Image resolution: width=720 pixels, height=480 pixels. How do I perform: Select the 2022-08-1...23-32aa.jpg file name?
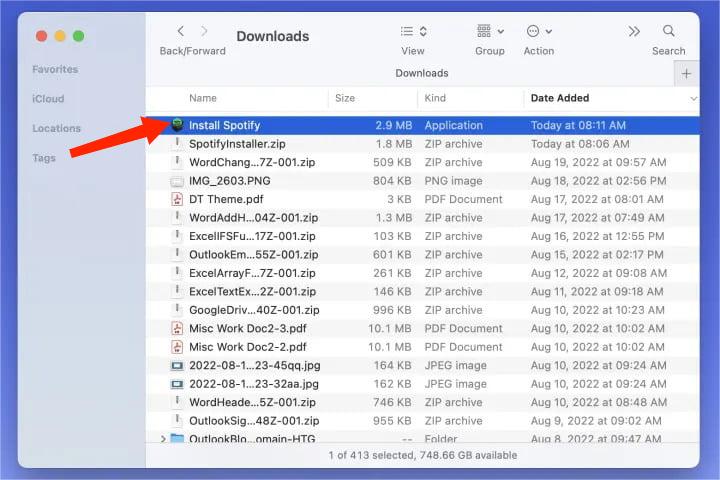click(x=254, y=384)
